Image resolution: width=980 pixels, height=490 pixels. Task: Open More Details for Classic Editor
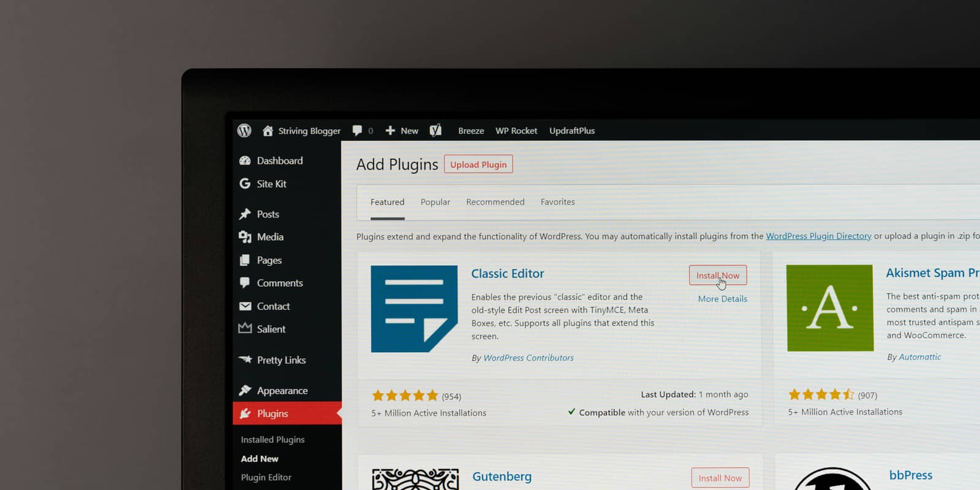[x=722, y=299]
